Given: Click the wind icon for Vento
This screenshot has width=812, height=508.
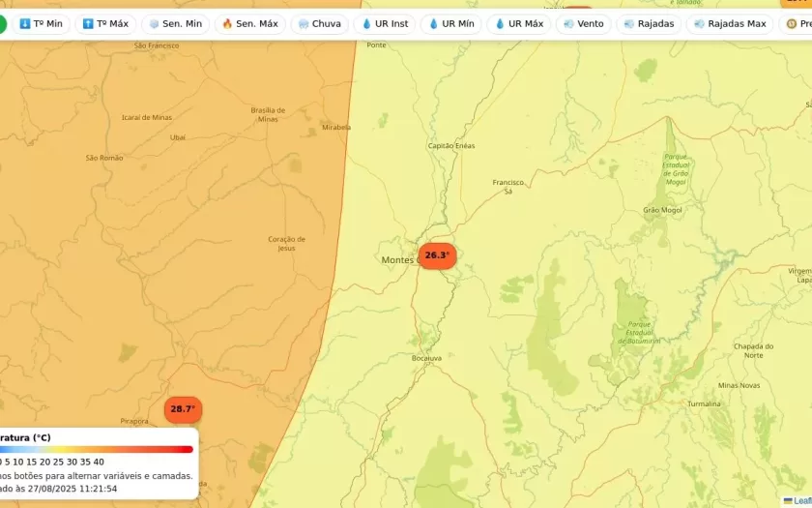Looking at the screenshot, I should pyautogui.click(x=567, y=23).
